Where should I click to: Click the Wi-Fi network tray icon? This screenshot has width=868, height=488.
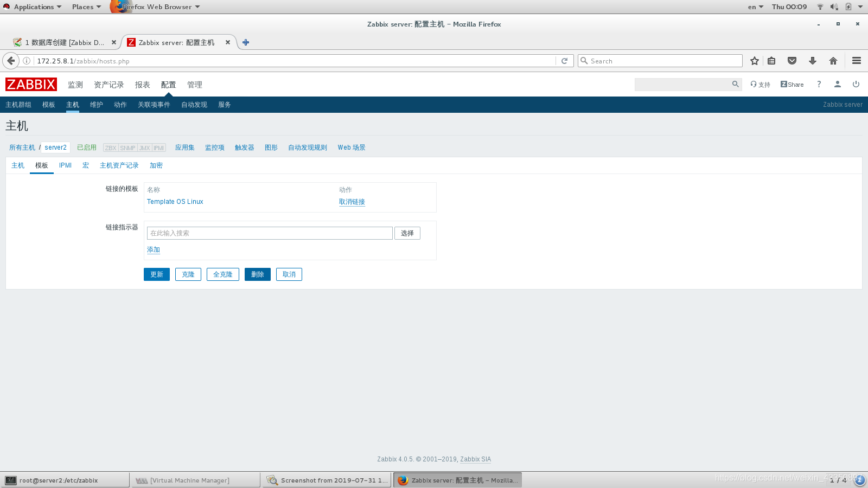820,7
